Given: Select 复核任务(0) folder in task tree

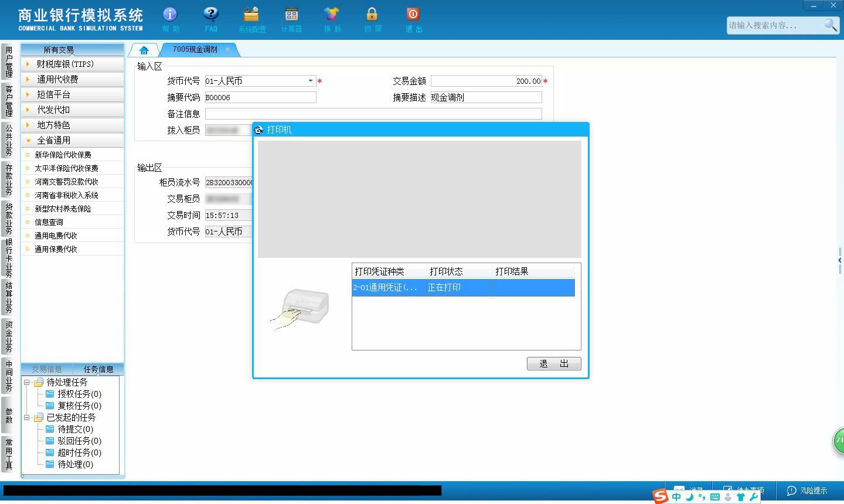Looking at the screenshot, I should [74, 406].
